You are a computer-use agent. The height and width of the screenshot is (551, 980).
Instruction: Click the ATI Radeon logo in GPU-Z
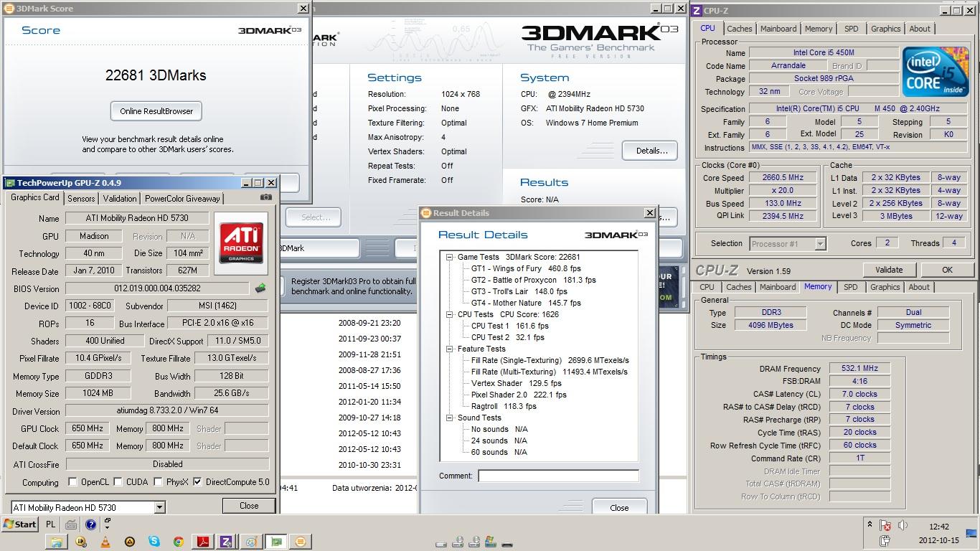tap(241, 243)
